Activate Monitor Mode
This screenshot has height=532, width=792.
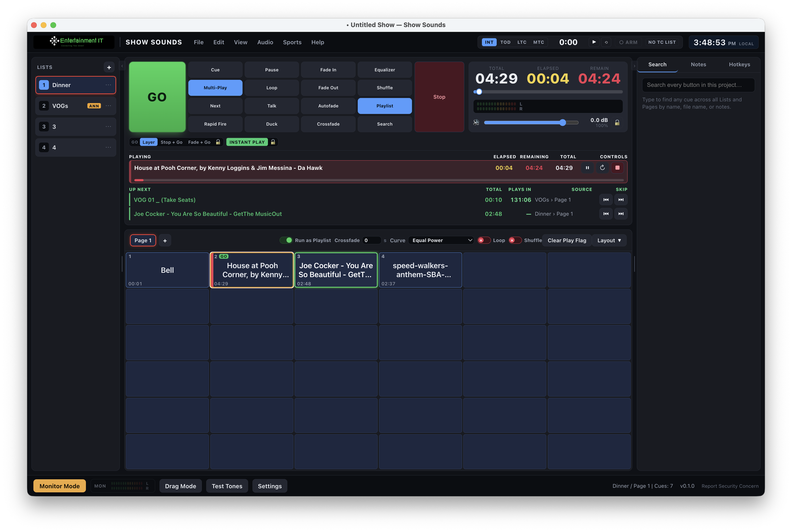click(x=59, y=486)
